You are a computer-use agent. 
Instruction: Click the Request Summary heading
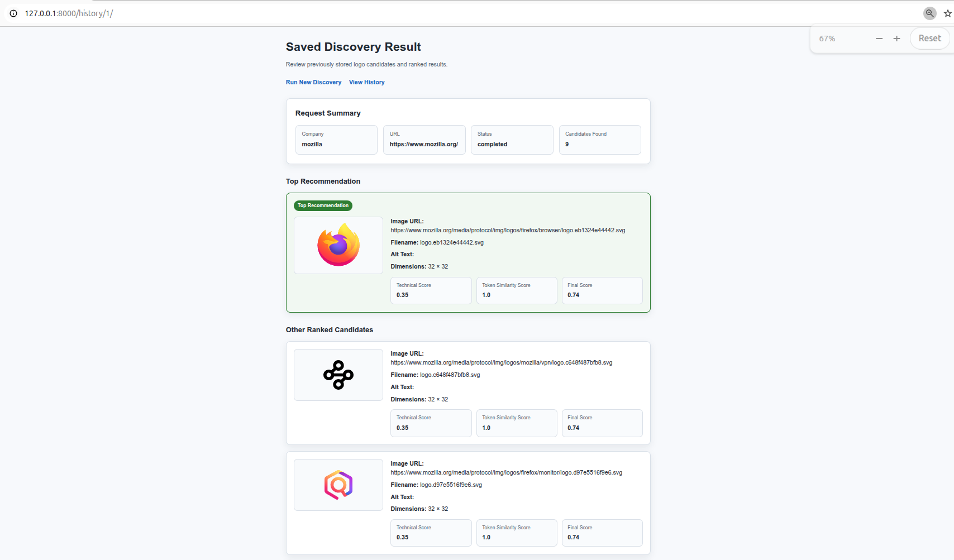tap(328, 113)
